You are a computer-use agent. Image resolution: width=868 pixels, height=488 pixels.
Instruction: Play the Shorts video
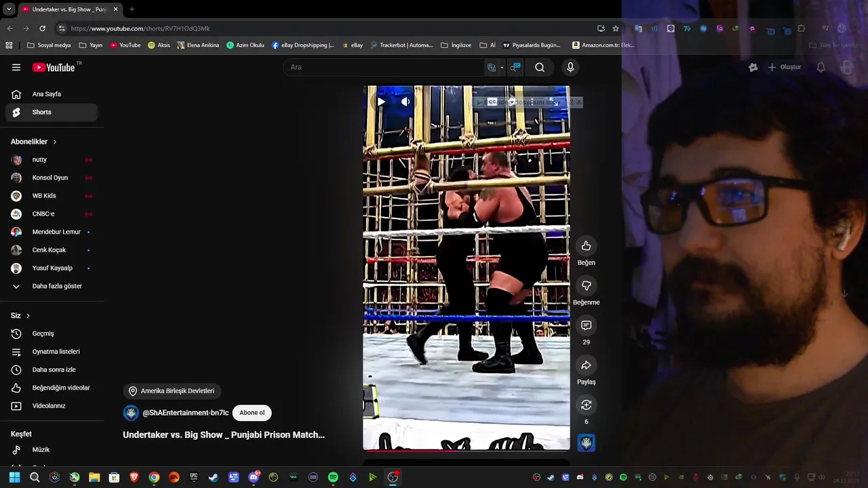click(x=381, y=102)
